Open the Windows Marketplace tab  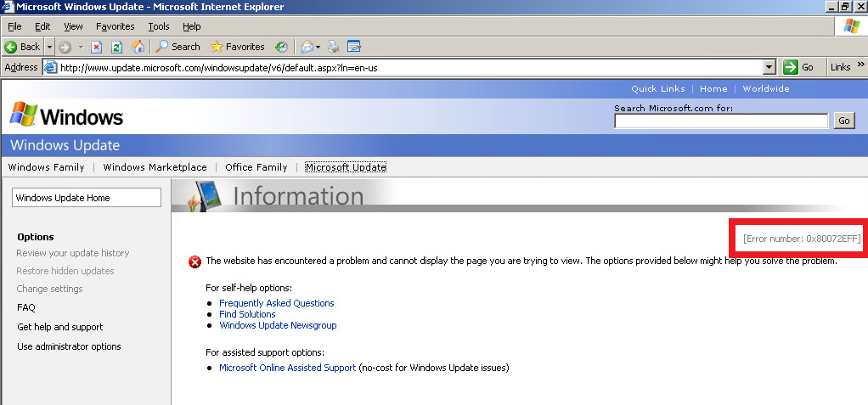155,167
